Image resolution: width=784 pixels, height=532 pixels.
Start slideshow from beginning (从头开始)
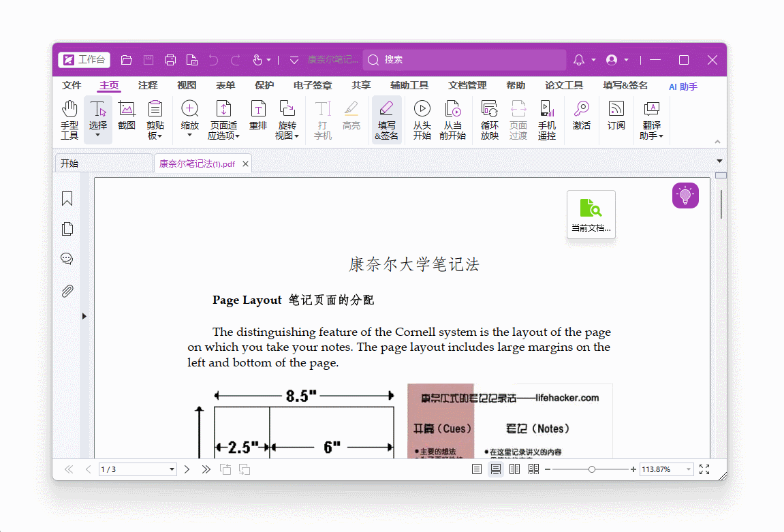pyautogui.click(x=422, y=120)
